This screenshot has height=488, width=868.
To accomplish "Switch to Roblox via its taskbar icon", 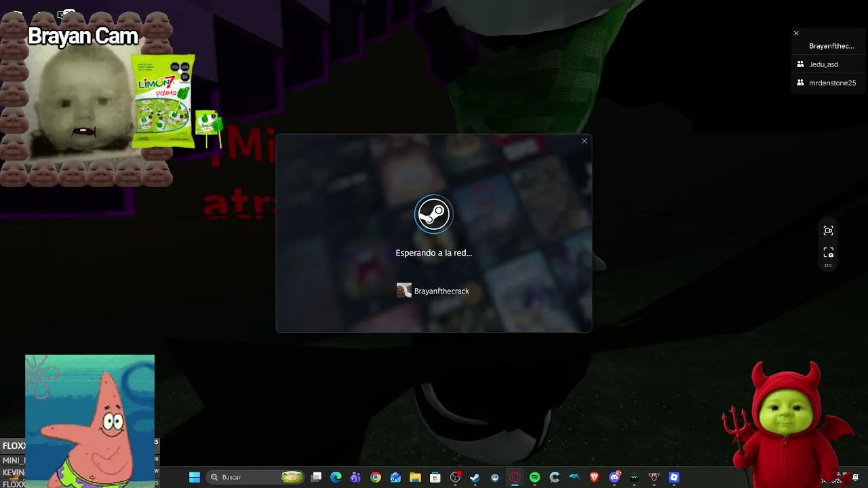I will (x=674, y=477).
